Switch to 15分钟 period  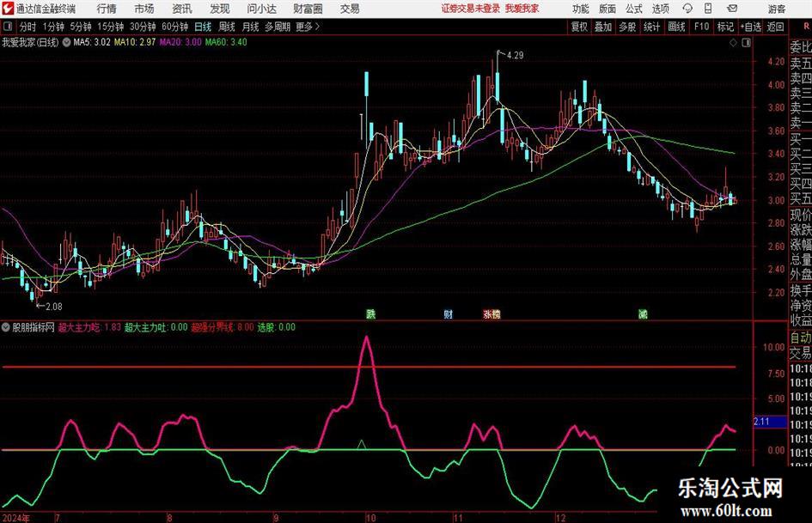(110, 27)
